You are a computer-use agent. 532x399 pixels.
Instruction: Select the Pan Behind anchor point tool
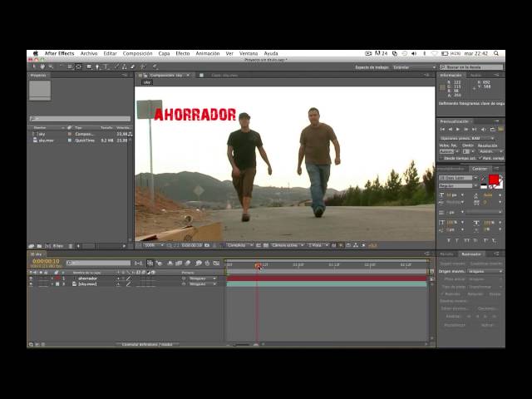coord(78,66)
